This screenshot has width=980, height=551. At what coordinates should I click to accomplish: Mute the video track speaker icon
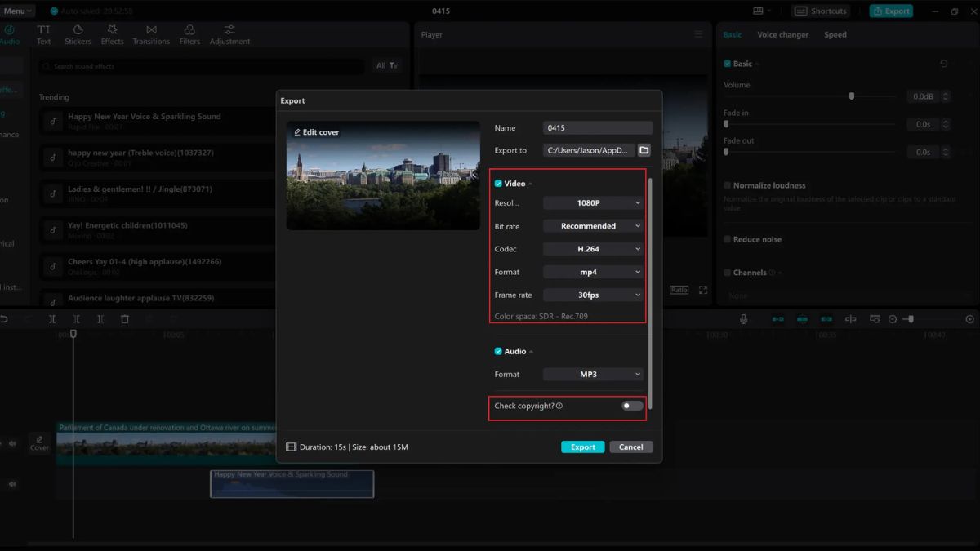point(12,443)
